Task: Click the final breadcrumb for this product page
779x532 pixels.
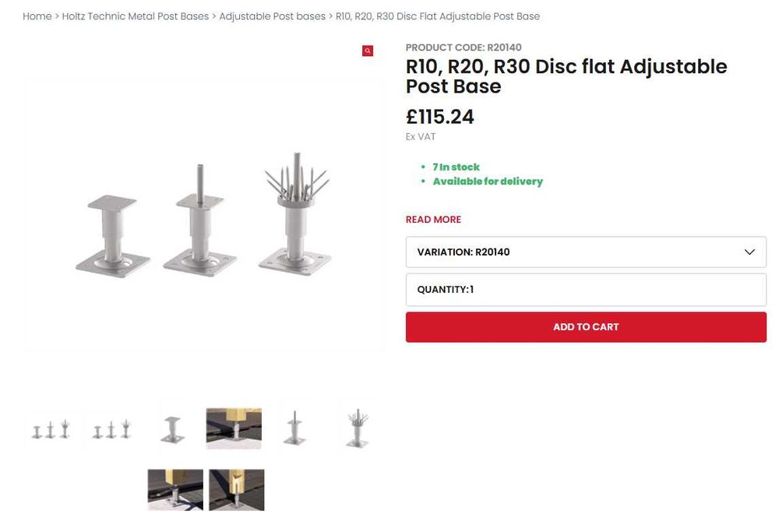Action: tap(437, 16)
